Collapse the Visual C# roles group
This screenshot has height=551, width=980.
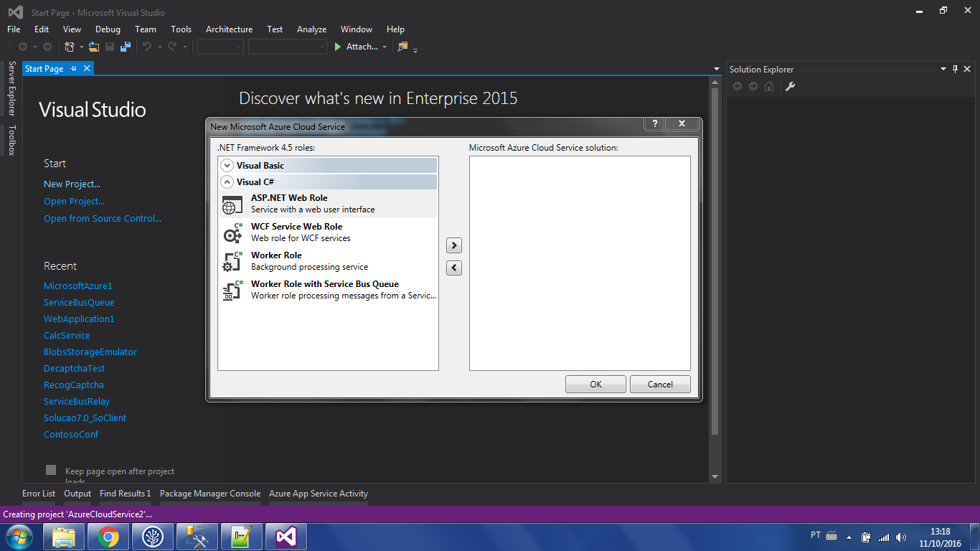[227, 182]
